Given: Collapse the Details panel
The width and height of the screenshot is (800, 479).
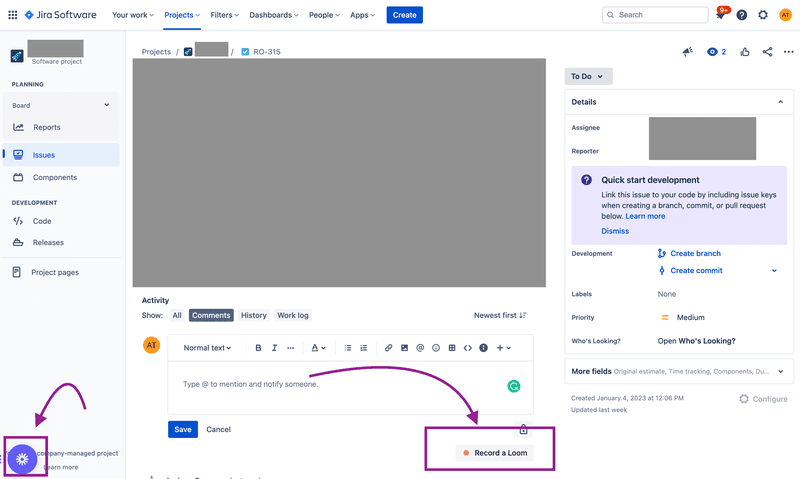Looking at the screenshot, I should click(780, 102).
